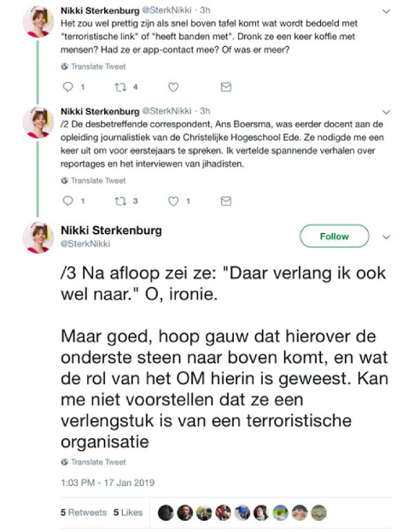
Task: Translate the /2 tweet about Christelijke Hogeschool Ede
Action: pyautogui.click(x=93, y=180)
